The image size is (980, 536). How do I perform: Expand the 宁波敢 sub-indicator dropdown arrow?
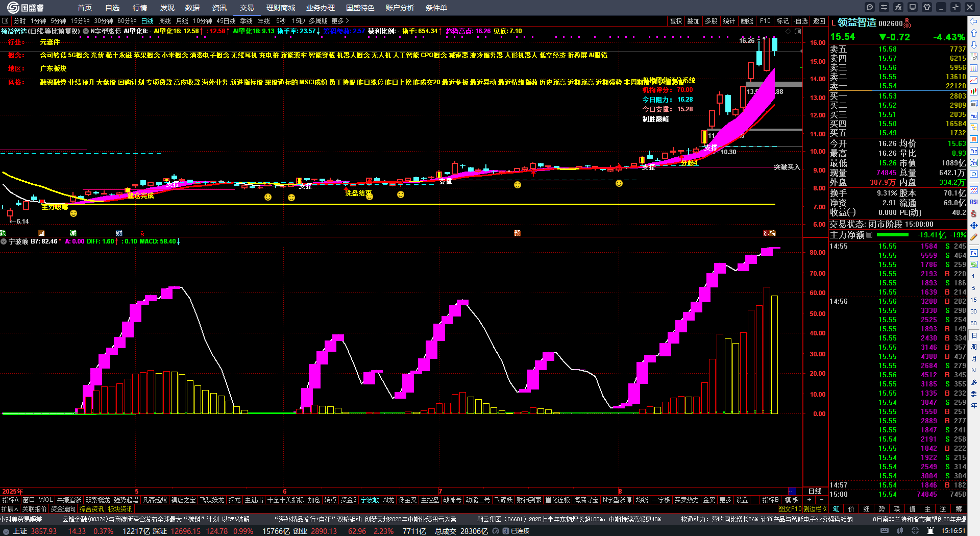point(4,241)
